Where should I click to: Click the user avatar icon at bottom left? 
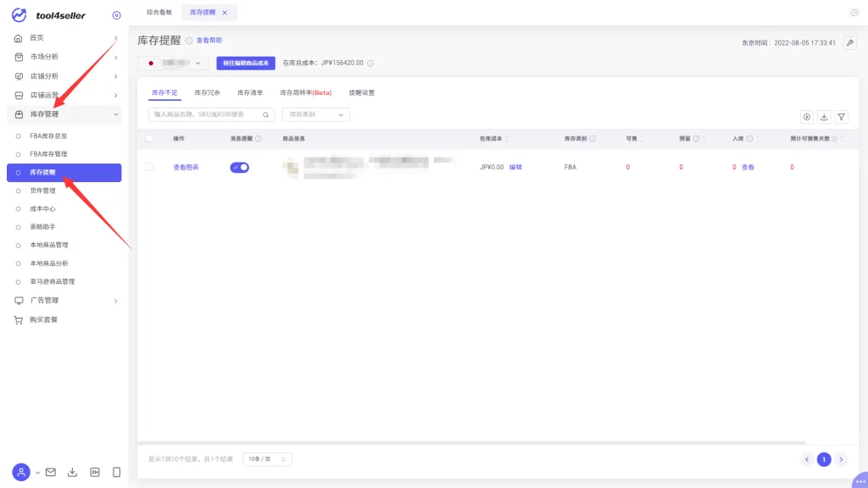[x=21, y=472]
